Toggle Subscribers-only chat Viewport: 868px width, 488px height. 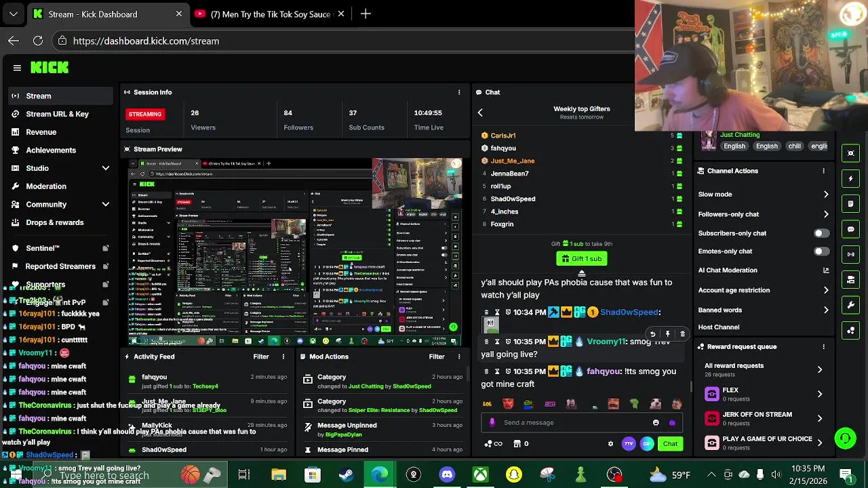coord(821,233)
